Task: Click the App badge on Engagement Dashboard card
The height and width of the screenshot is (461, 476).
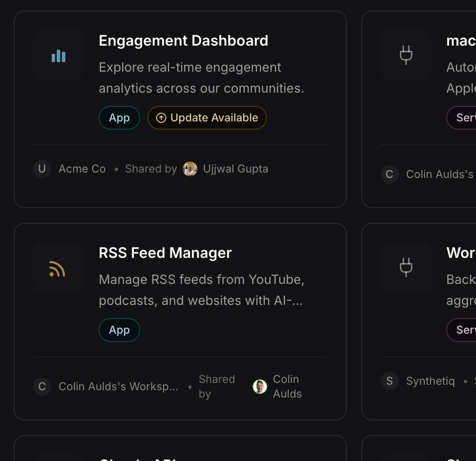Action: coord(119,118)
